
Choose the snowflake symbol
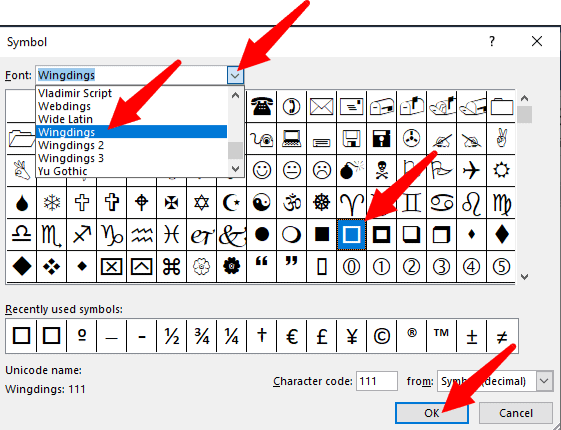tap(52, 203)
